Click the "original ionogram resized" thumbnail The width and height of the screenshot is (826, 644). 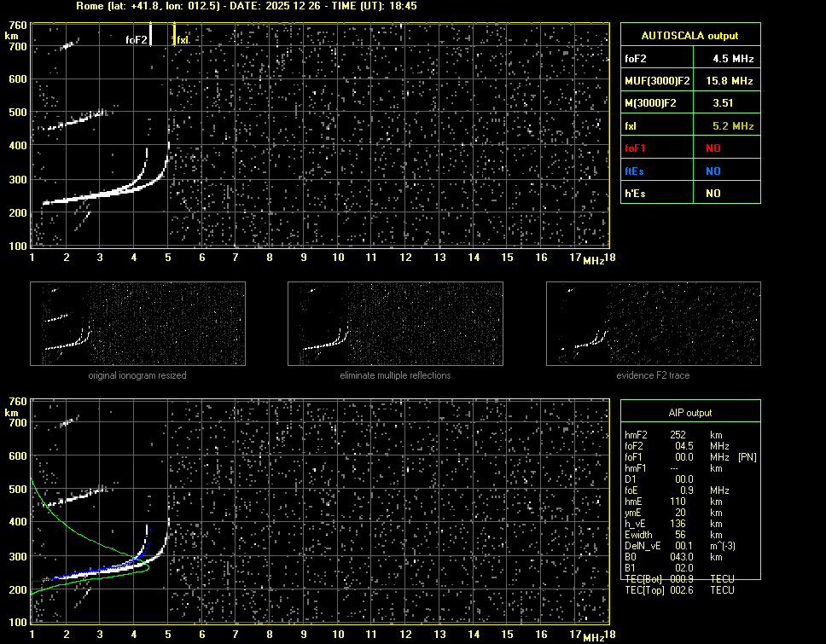(x=137, y=324)
